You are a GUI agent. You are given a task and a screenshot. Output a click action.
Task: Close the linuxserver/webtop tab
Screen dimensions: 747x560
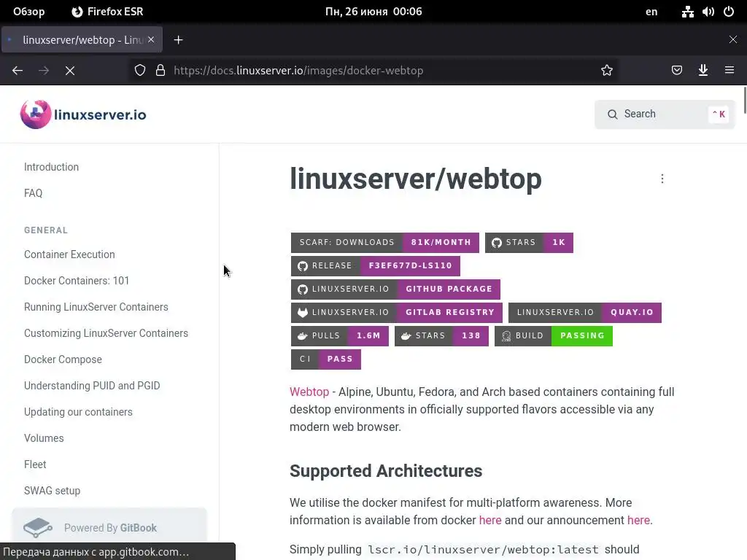click(x=150, y=39)
